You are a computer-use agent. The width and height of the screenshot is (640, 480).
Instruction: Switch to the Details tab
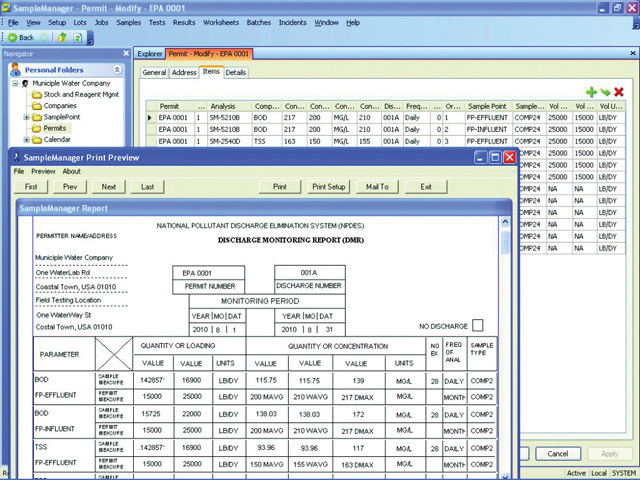click(236, 72)
